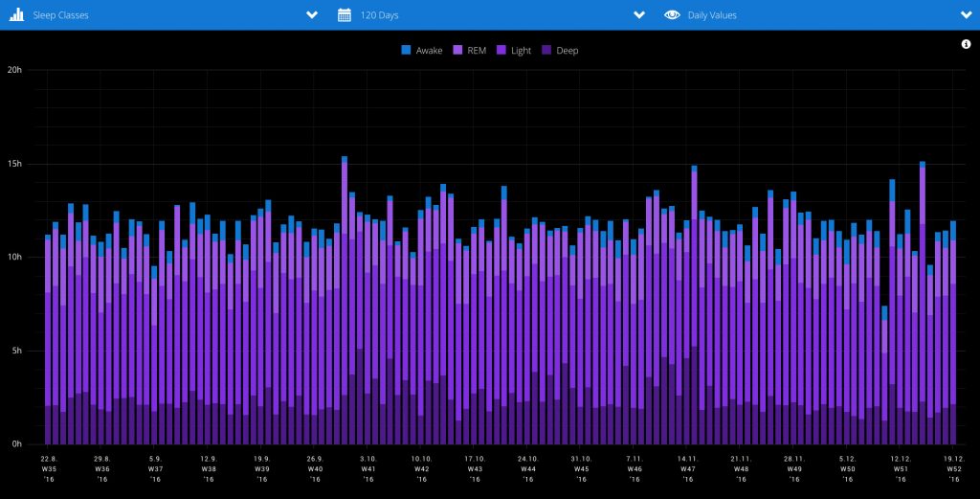Click the 29.8. W36 date label
Image resolution: width=980 pixels, height=499 pixels.
click(101, 469)
